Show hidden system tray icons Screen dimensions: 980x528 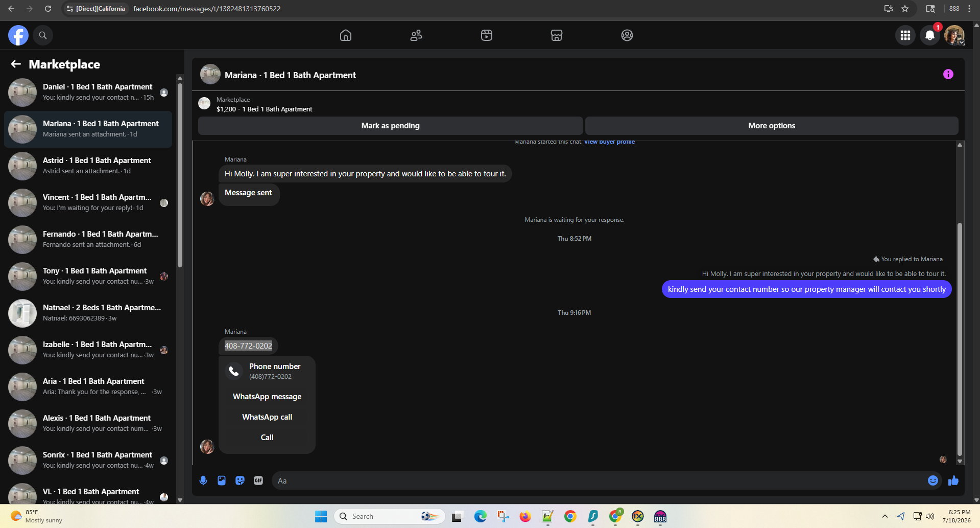tap(885, 516)
